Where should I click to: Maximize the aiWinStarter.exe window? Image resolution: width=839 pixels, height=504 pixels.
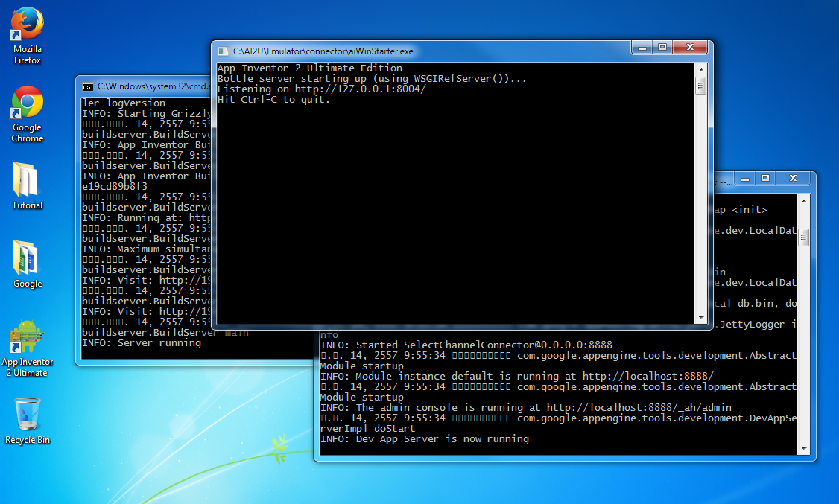(662, 48)
